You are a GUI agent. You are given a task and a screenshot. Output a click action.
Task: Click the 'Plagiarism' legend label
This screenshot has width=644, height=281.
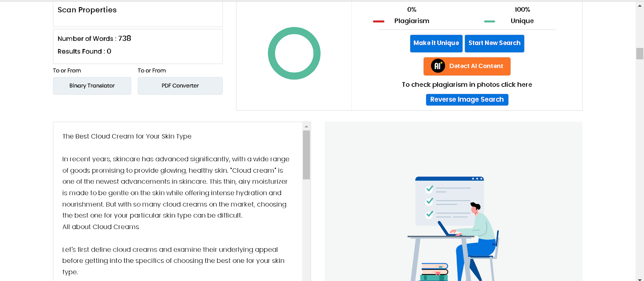tap(412, 21)
